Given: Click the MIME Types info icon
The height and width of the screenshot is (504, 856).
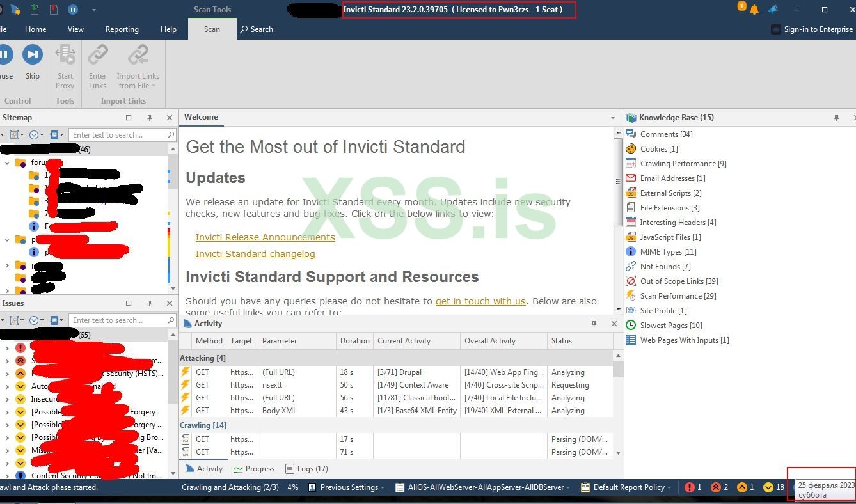Looking at the screenshot, I should pyautogui.click(x=631, y=252).
